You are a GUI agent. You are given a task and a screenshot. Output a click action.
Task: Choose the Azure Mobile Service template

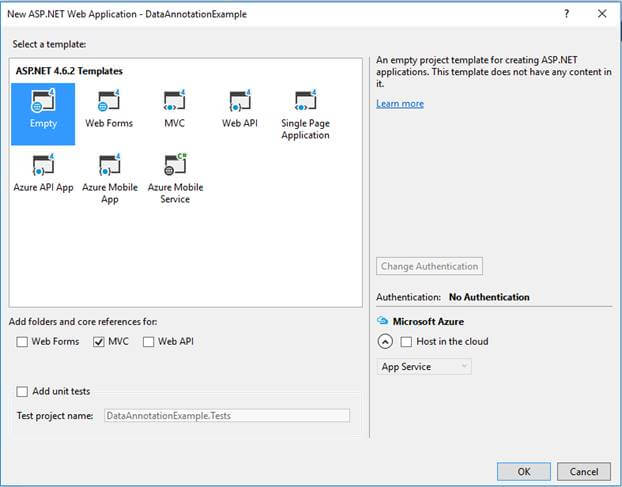tap(175, 179)
